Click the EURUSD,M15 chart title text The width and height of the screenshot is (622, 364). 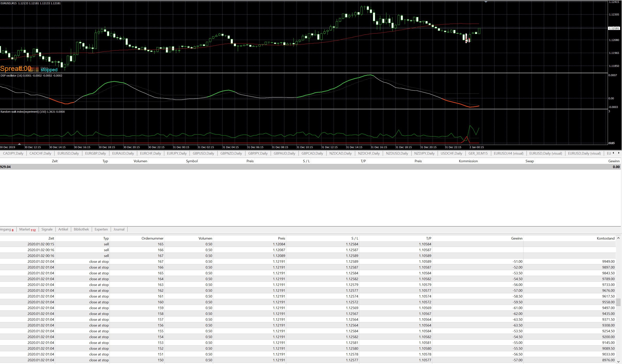tap(30, 3)
